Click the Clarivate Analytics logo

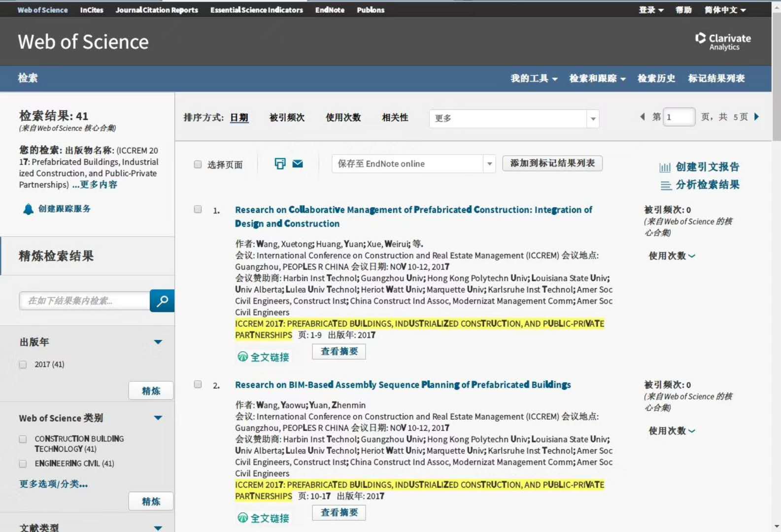click(x=723, y=41)
